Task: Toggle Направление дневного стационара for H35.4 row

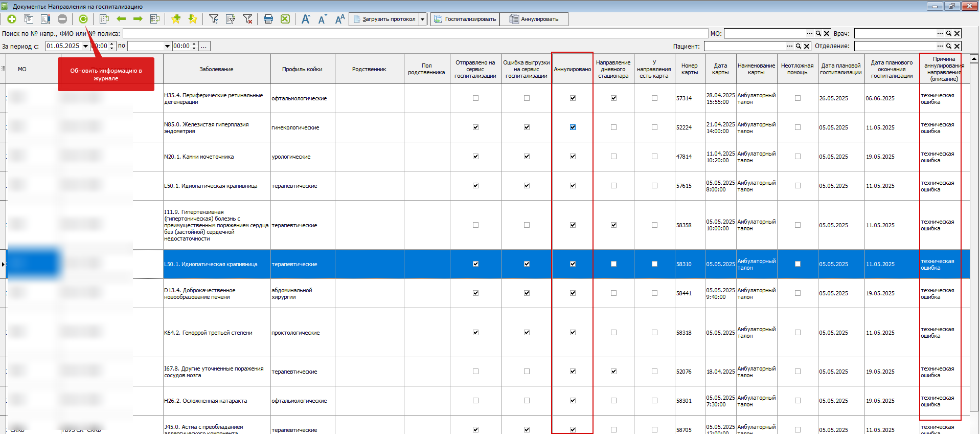Action: (613, 98)
